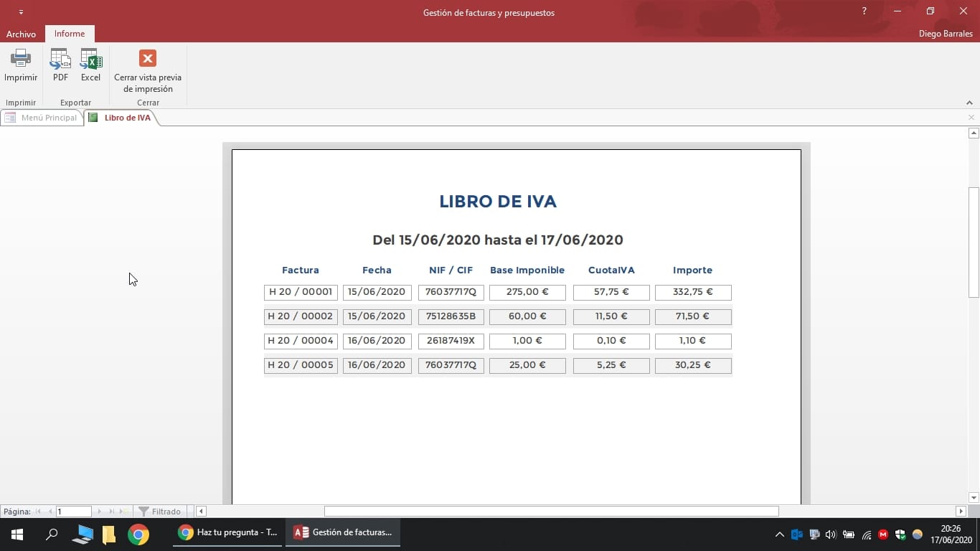The height and width of the screenshot is (551, 980).
Task: Open the MEGA tray icon
Action: coord(883,534)
